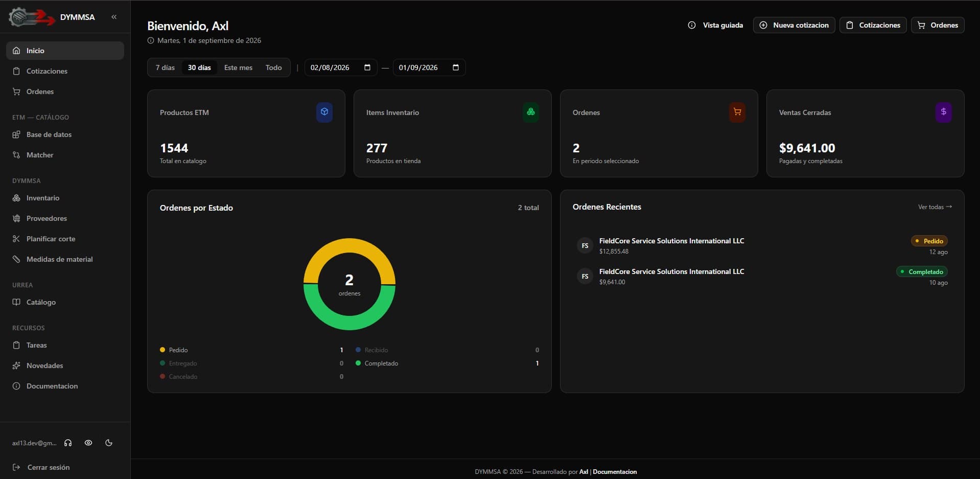
Task: Click the blue cube icon on Productos ETM
Action: [x=324, y=112]
